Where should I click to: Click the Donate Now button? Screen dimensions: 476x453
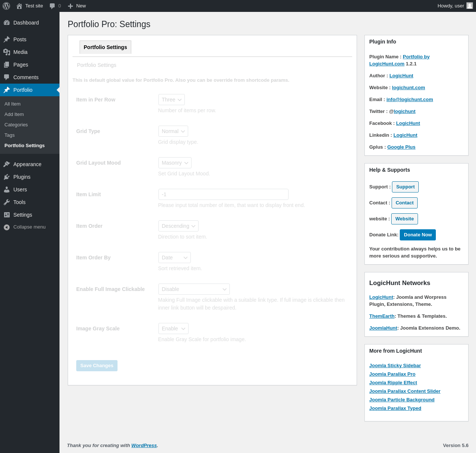[x=418, y=235]
